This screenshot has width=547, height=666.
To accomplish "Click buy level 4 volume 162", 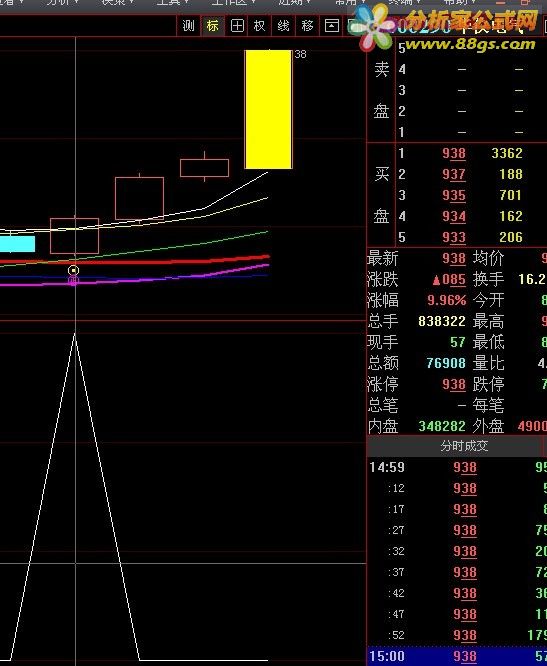I will 511,217.
